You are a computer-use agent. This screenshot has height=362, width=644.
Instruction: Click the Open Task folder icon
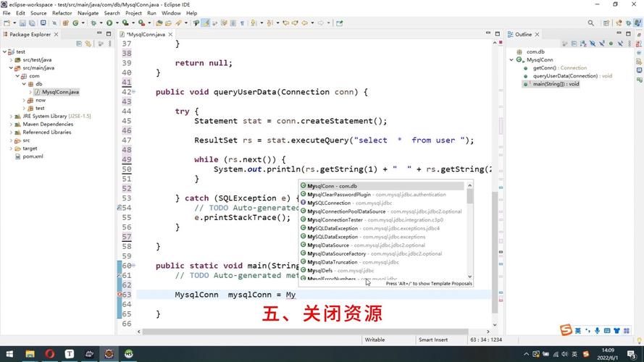coord(168,23)
